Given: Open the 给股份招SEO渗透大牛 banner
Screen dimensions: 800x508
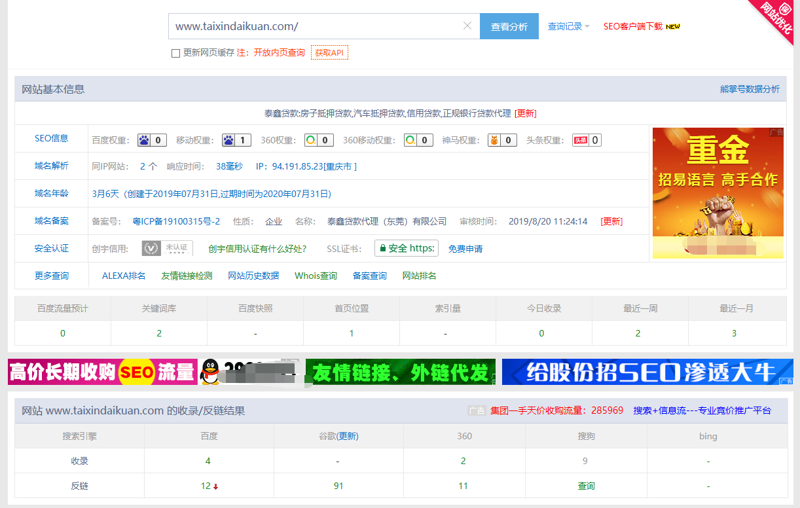Looking at the screenshot, I should [647, 372].
